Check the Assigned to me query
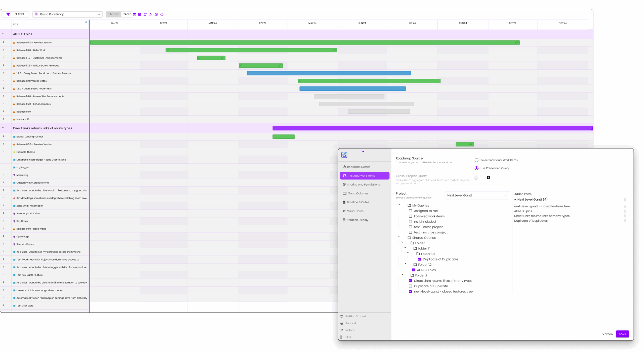 coord(411,211)
